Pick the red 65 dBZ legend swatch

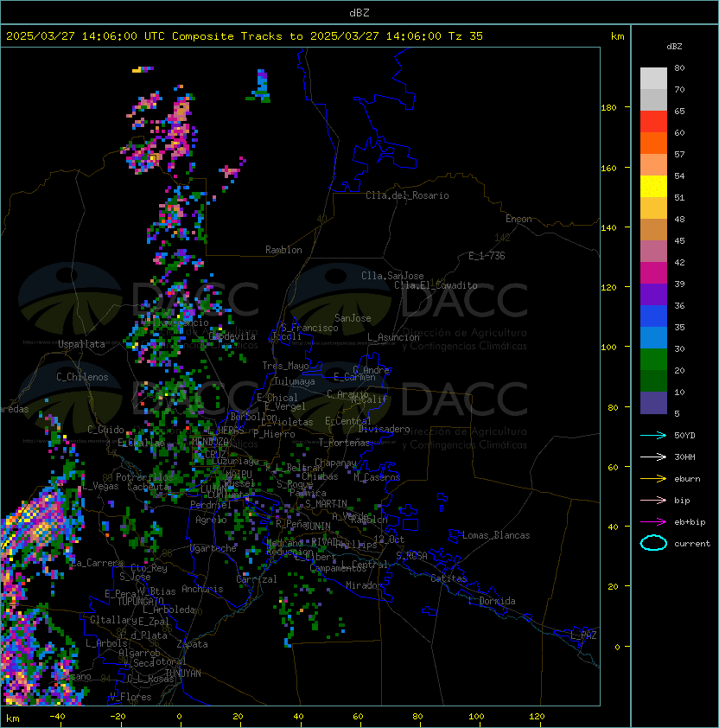(653, 121)
